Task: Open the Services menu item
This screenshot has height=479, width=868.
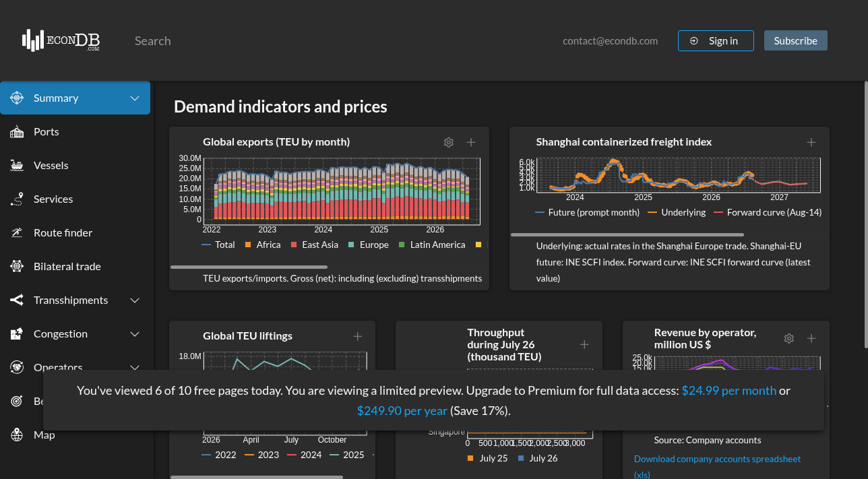Action: tap(75, 199)
